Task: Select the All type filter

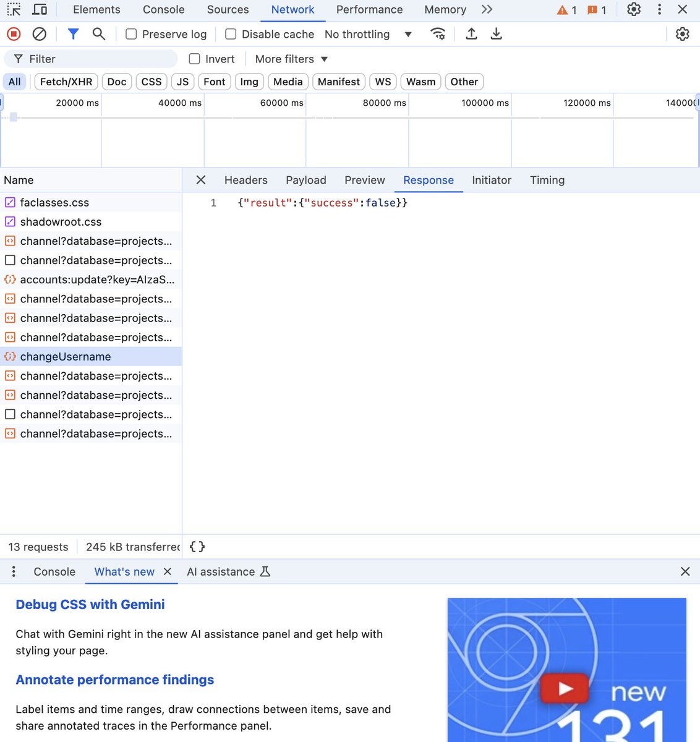Action: pyautogui.click(x=15, y=82)
